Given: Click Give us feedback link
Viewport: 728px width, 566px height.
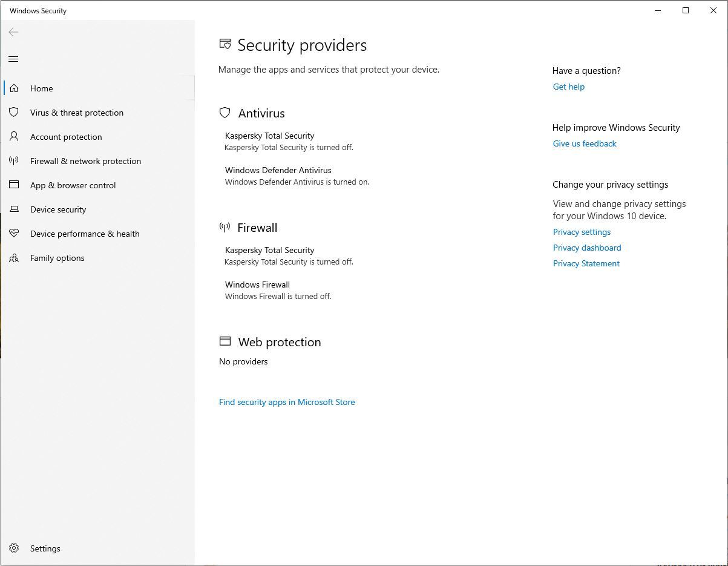Looking at the screenshot, I should 585,143.
